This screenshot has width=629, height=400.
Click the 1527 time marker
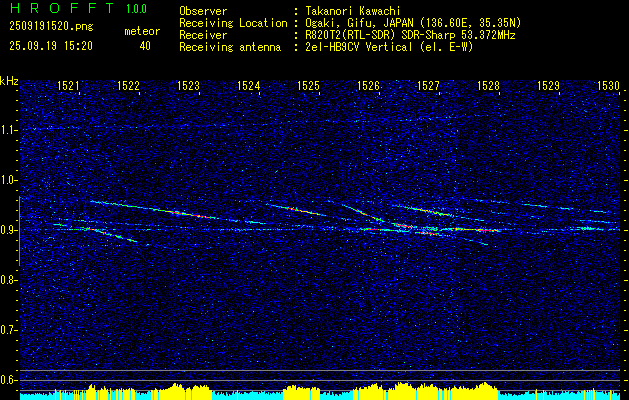[428, 85]
